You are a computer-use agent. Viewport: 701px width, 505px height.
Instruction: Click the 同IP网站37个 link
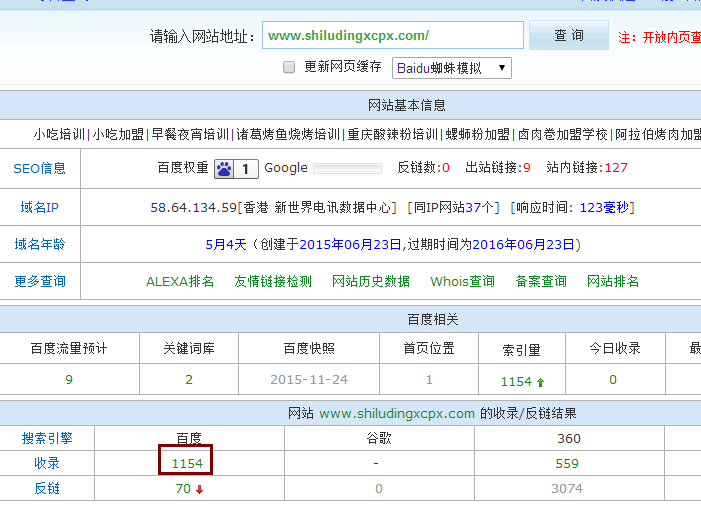[x=455, y=208]
